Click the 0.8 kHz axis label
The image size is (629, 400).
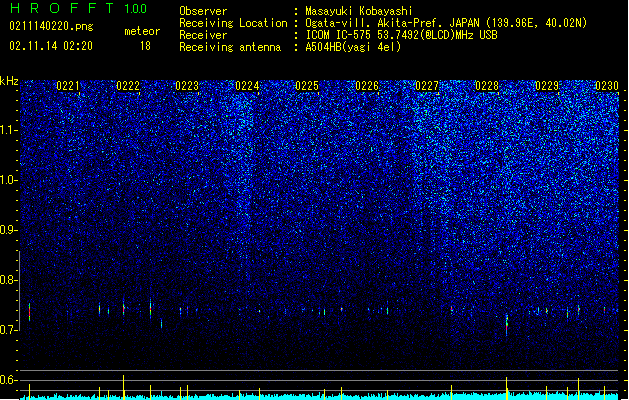9,280
